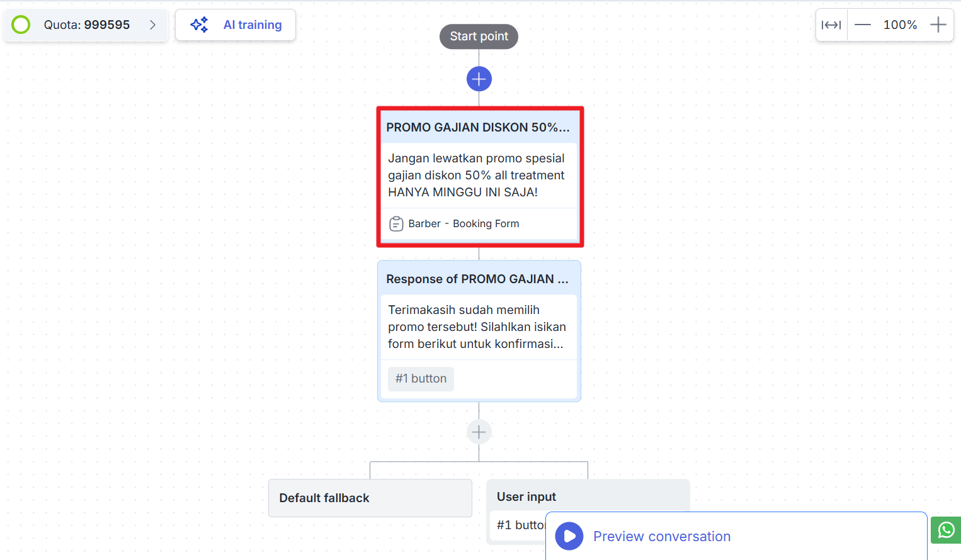The width and height of the screenshot is (961, 560).
Task: Click the Barber Booking Form clipboard icon
Action: [x=396, y=224]
